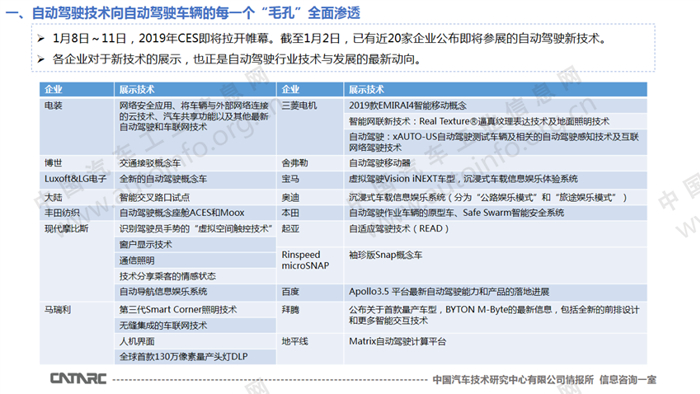Click the 全新的自动驾驶概念车 cell

coord(195,179)
